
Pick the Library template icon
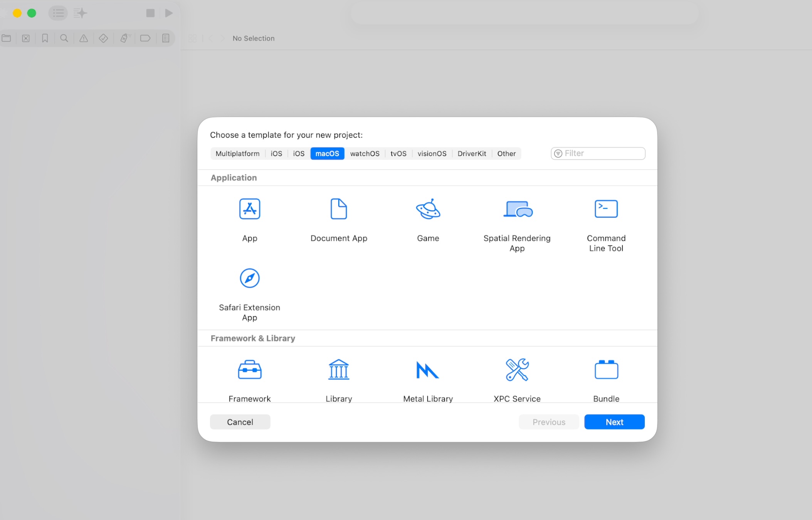[x=338, y=370]
